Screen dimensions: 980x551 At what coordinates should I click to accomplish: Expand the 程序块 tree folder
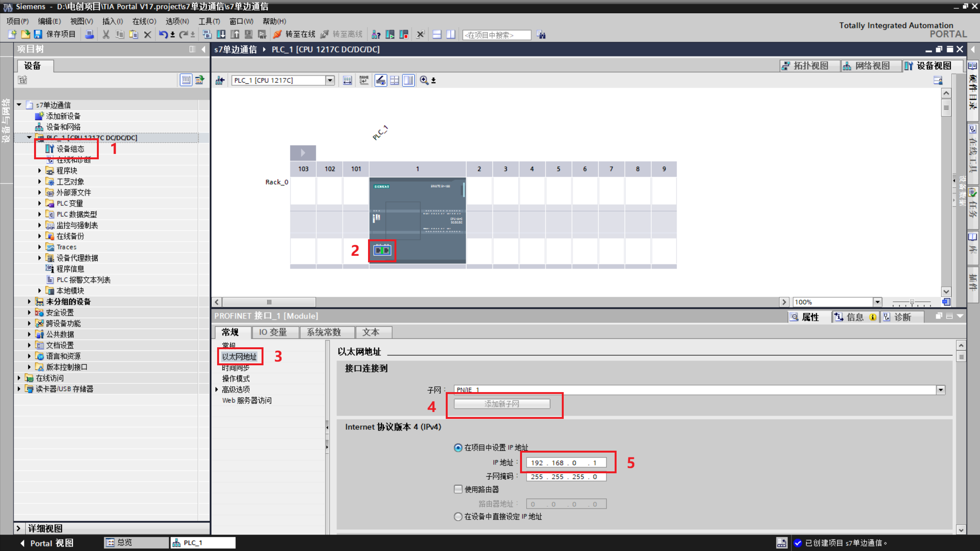tap(39, 171)
